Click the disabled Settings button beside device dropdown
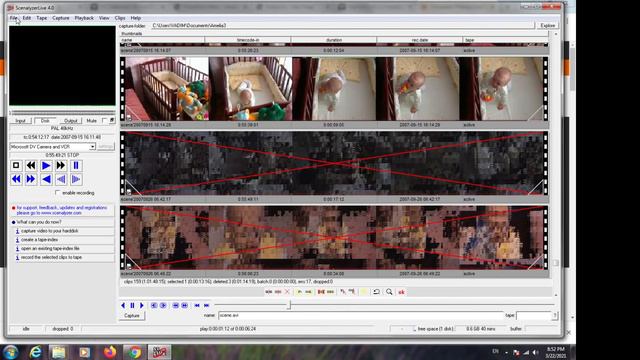 [x=106, y=147]
